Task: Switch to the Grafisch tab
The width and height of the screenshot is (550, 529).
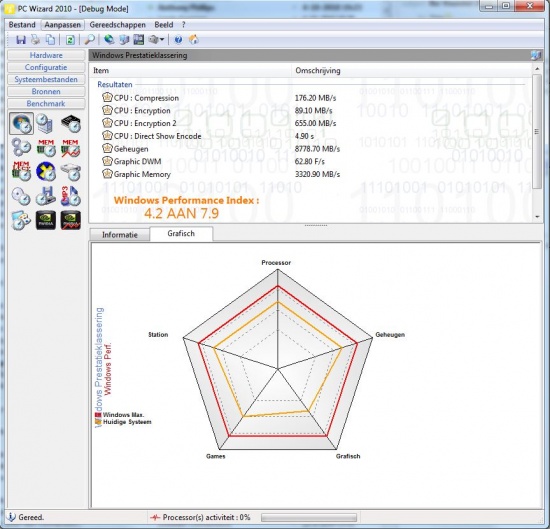Action: tap(181, 233)
